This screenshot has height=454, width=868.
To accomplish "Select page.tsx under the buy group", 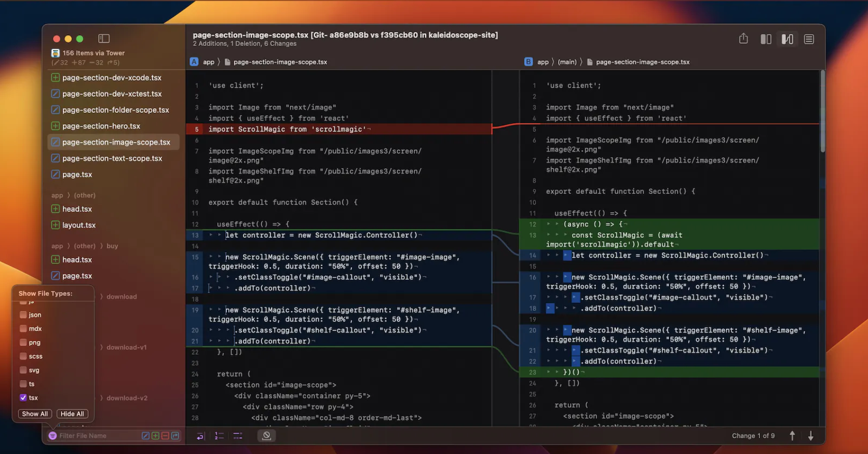I will [114, 276].
